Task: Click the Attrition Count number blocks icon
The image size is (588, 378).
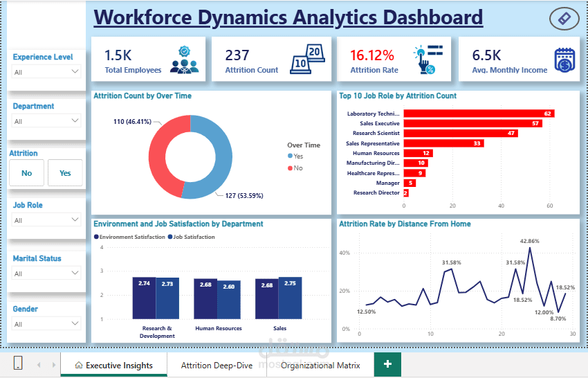Action: tap(308, 59)
